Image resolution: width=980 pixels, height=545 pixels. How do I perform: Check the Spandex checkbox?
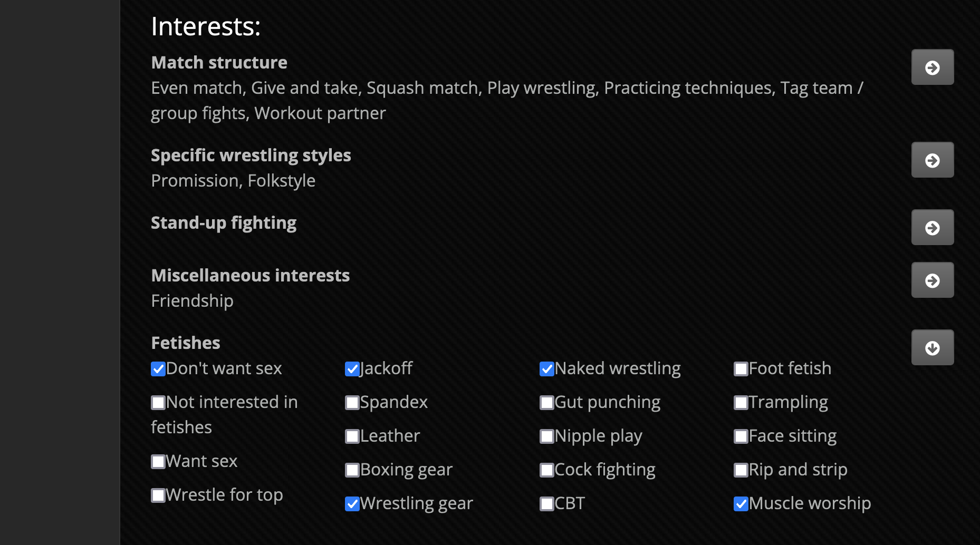[352, 403]
